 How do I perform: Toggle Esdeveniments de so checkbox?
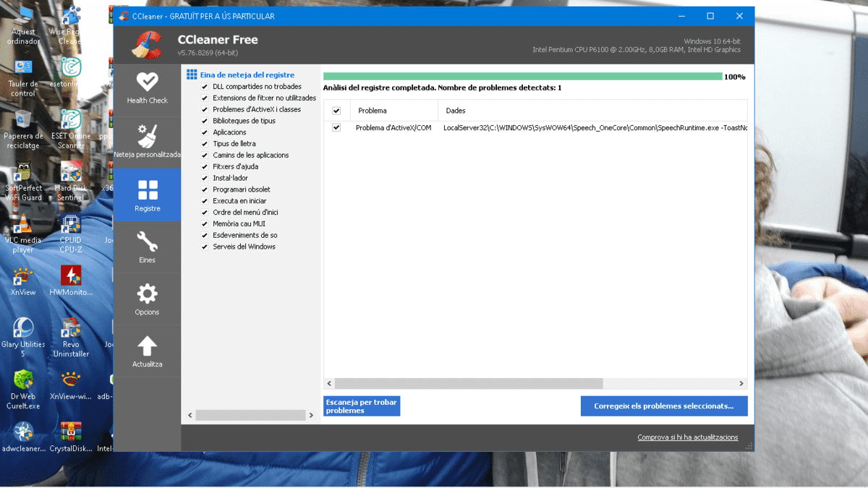coord(205,236)
